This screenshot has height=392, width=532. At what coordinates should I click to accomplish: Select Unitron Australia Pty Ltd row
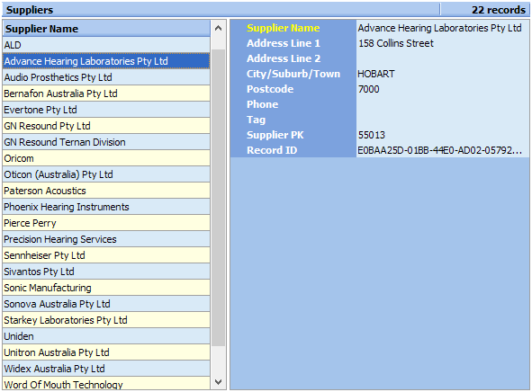tap(106, 352)
